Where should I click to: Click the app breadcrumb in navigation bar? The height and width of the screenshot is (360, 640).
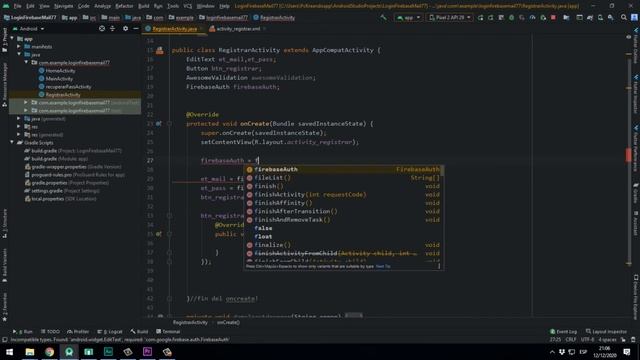[x=70, y=18]
